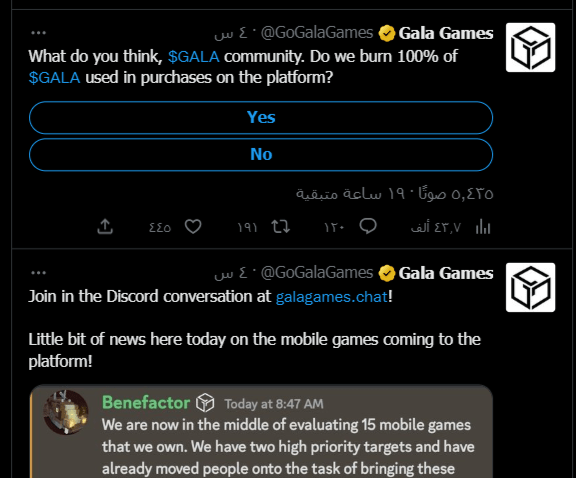
Task: Open more options menu on the Discord tweet
Action: point(39,273)
